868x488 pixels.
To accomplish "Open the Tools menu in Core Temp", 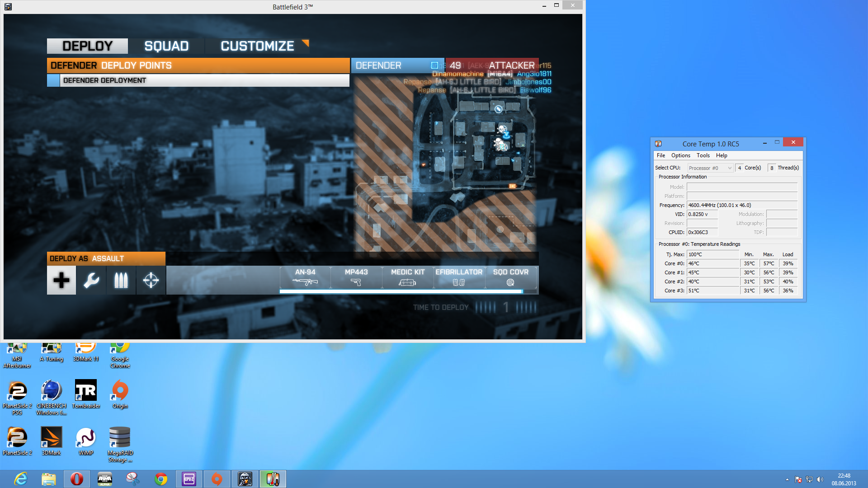I will pyautogui.click(x=703, y=155).
